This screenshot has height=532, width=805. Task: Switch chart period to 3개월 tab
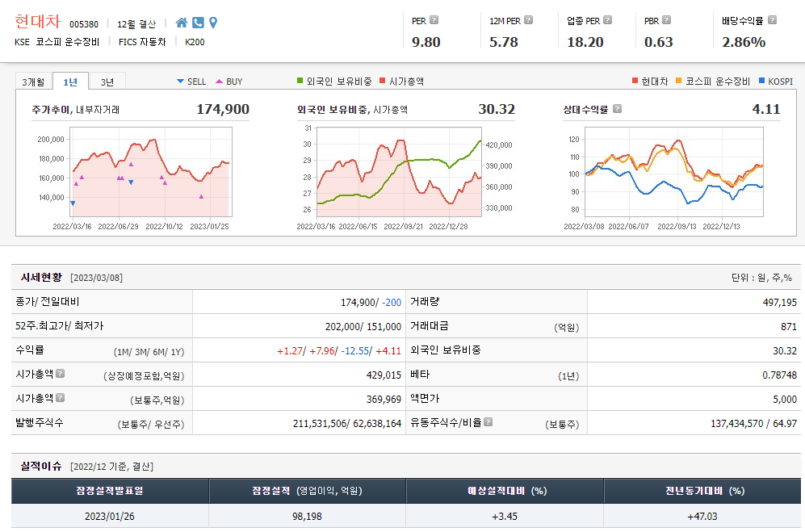(33, 82)
